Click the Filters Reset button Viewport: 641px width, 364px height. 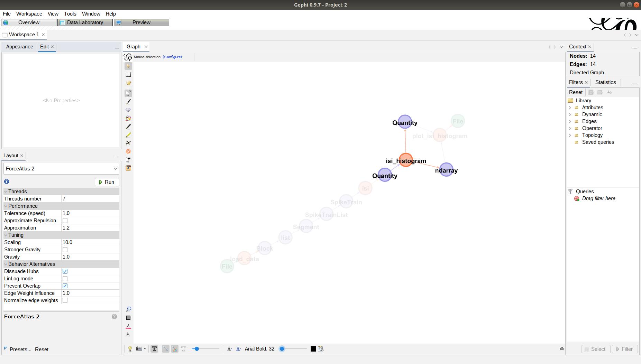tap(576, 92)
